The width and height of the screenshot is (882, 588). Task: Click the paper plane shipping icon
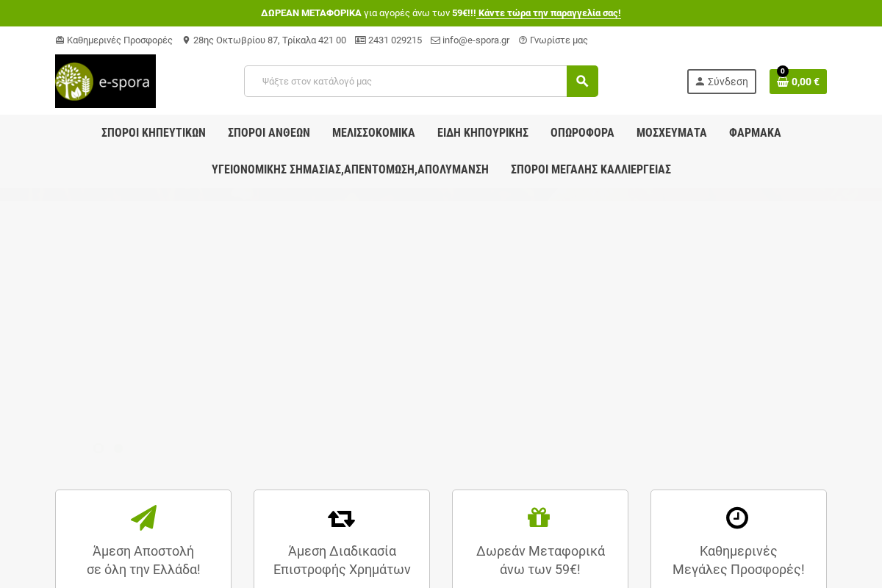tap(143, 518)
